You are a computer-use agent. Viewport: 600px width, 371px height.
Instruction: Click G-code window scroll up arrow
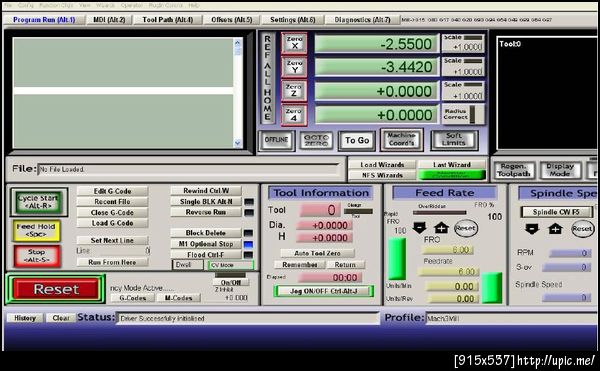(x=238, y=43)
